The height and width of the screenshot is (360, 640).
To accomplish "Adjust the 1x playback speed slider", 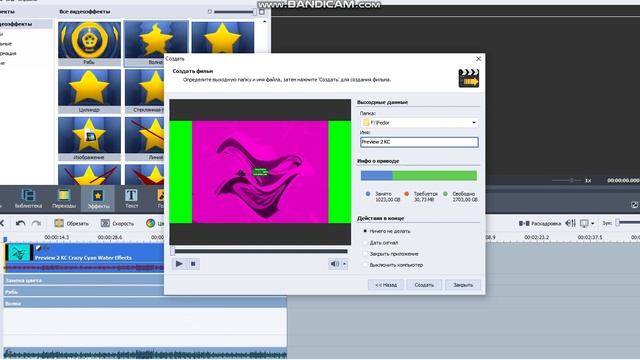I will click(567, 180).
